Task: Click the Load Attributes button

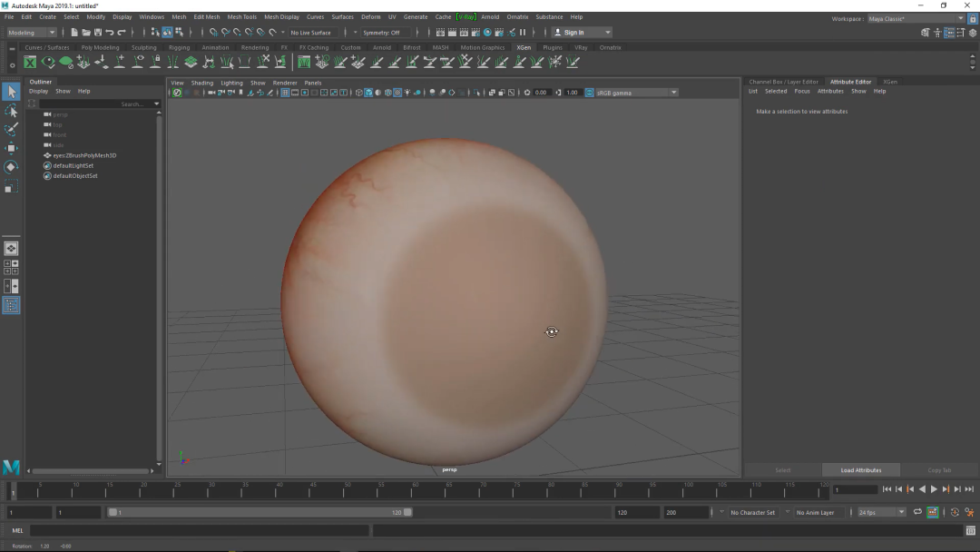Action: pos(860,470)
